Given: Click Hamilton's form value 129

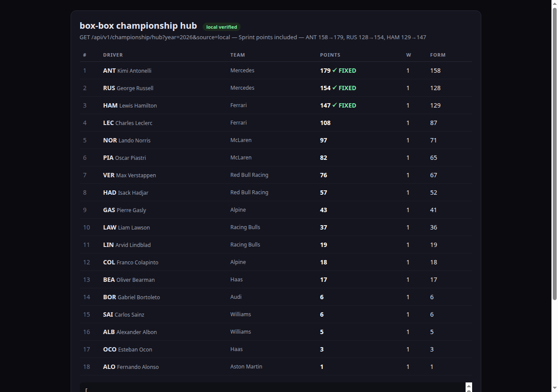Looking at the screenshot, I should tap(436, 105).
